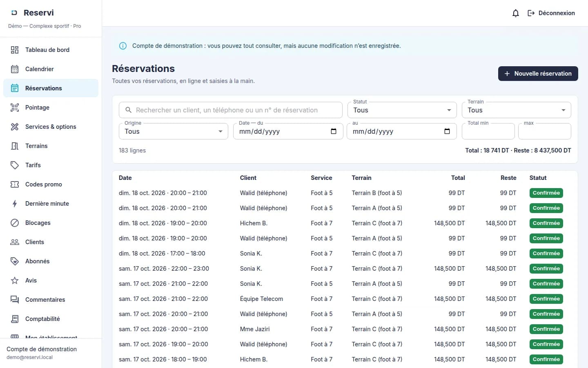Click the Reservi logo icon

tap(14, 13)
